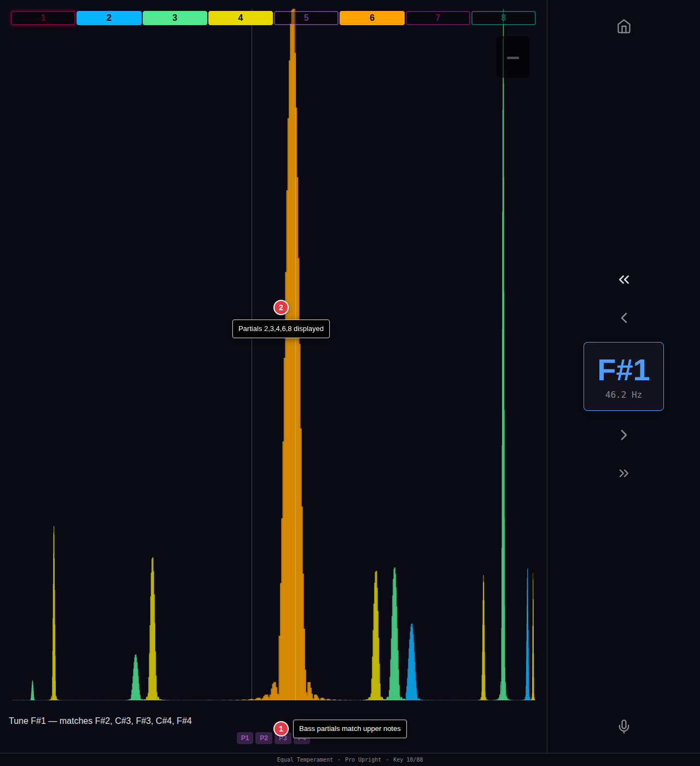Disable the green partial 3 toggle

[x=175, y=18]
